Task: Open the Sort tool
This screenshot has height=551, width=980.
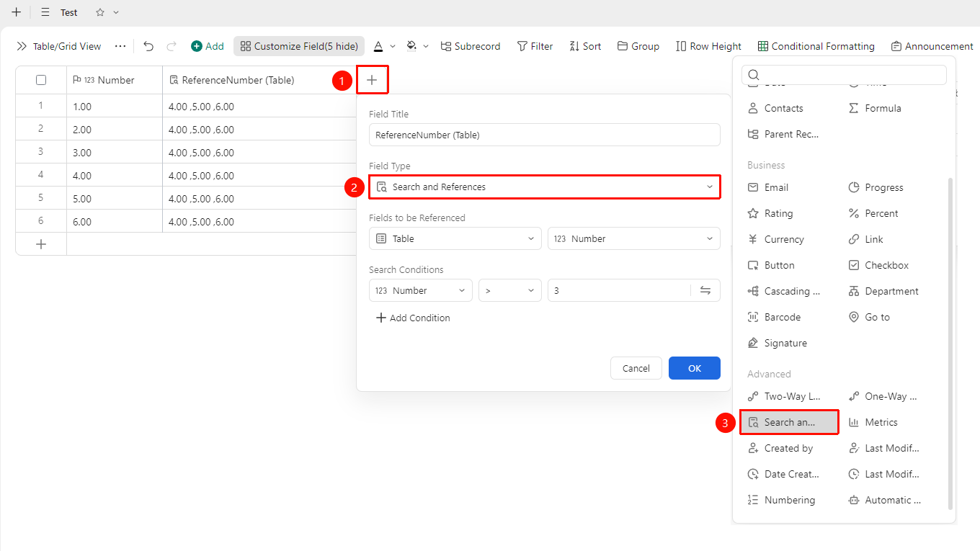Action: (x=585, y=46)
